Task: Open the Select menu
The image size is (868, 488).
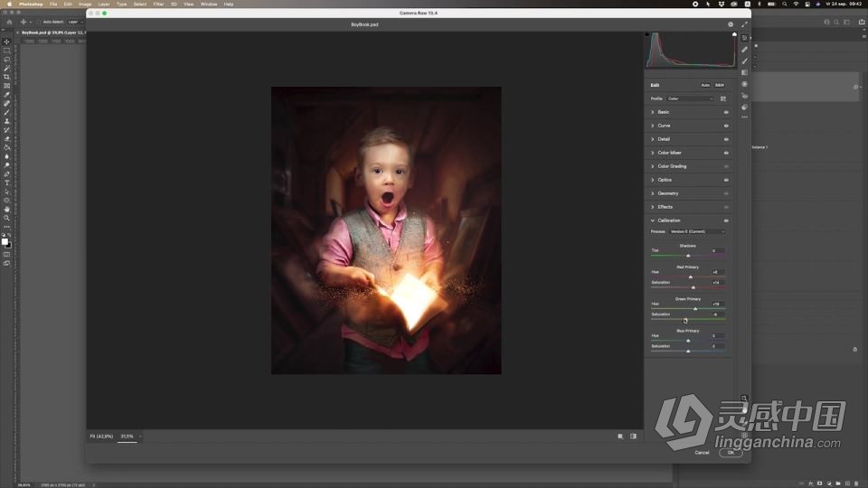Action: 140,4
